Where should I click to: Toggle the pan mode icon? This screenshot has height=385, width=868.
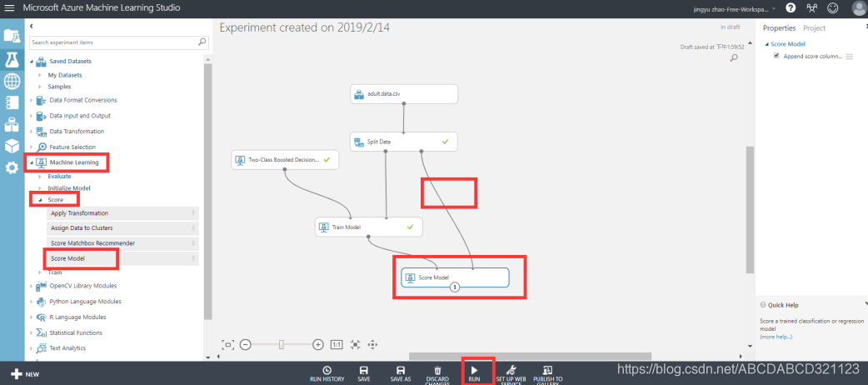tap(372, 344)
